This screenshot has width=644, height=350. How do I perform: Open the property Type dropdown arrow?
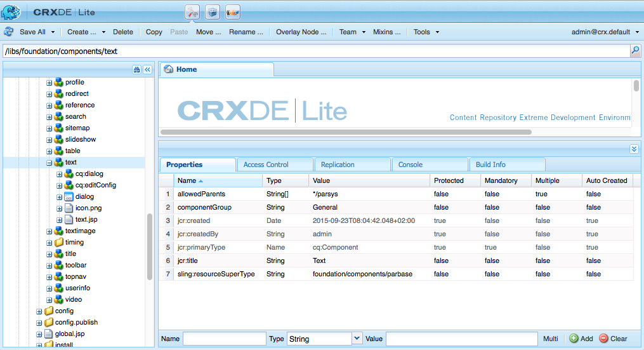357,339
